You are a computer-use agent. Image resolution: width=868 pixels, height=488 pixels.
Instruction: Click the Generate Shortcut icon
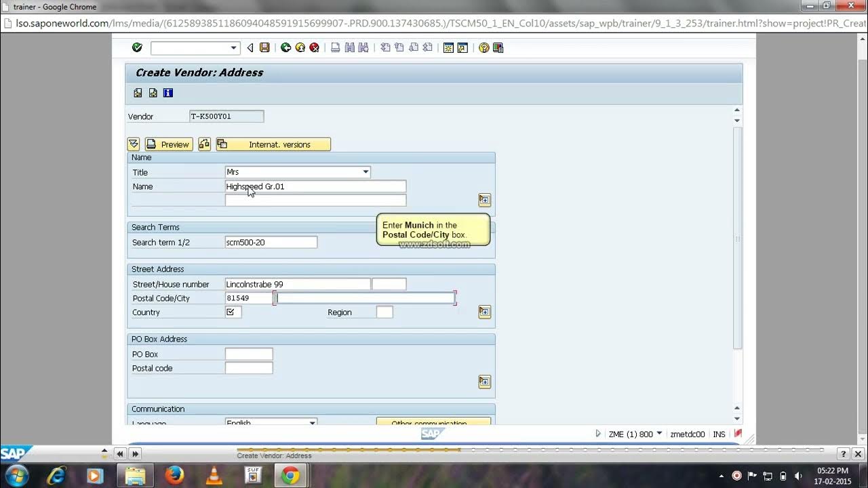pos(462,47)
